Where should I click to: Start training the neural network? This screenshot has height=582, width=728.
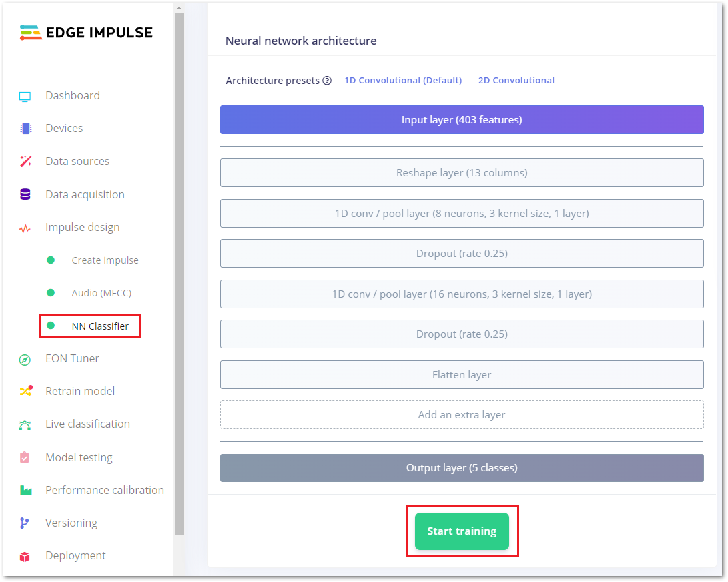pos(462,531)
